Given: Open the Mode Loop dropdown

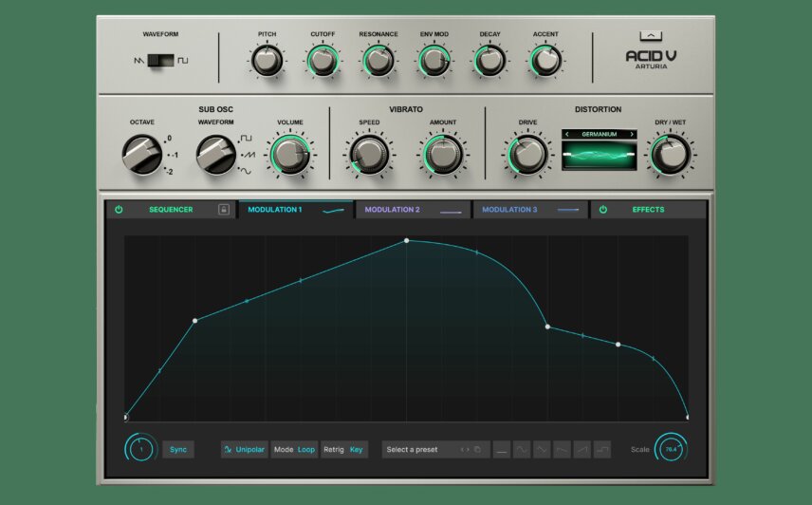Looking at the screenshot, I should (294, 450).
